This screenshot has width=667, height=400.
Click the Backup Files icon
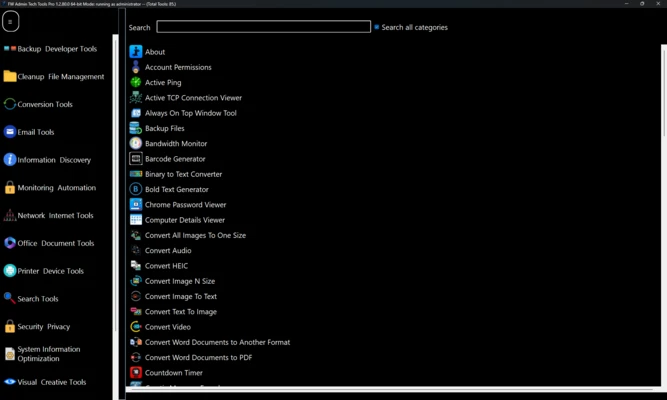[x=136, y=128]
